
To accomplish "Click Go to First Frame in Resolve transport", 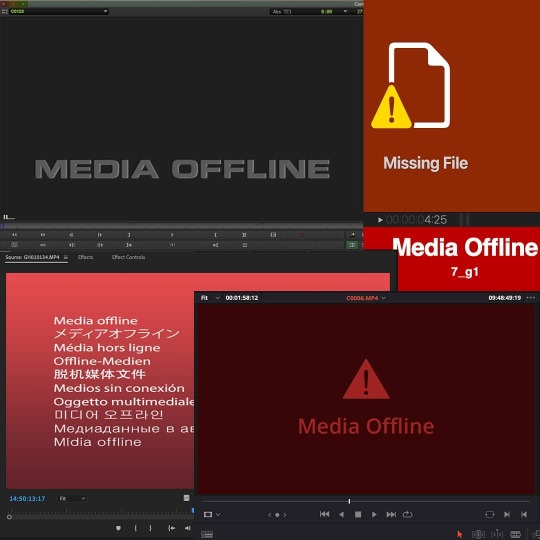I will pos(324,515).
